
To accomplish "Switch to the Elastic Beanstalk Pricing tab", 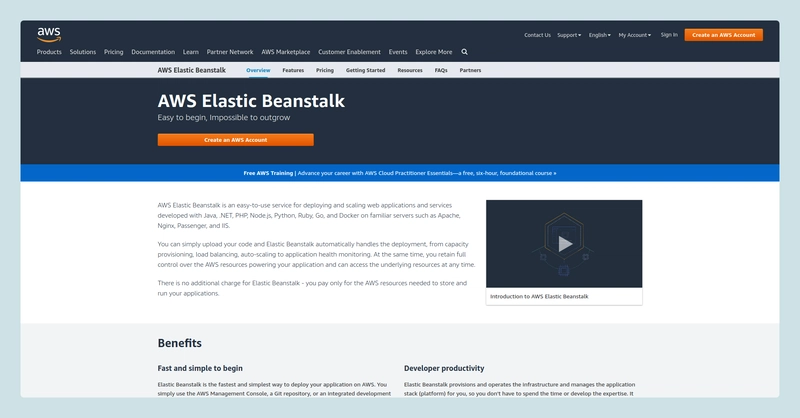I will tap(324, 70).
